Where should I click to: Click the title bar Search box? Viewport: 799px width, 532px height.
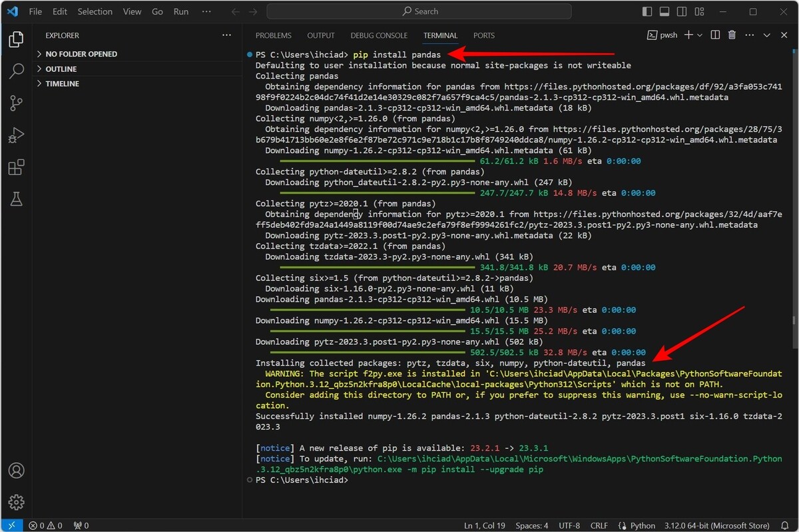click(420, 11)
